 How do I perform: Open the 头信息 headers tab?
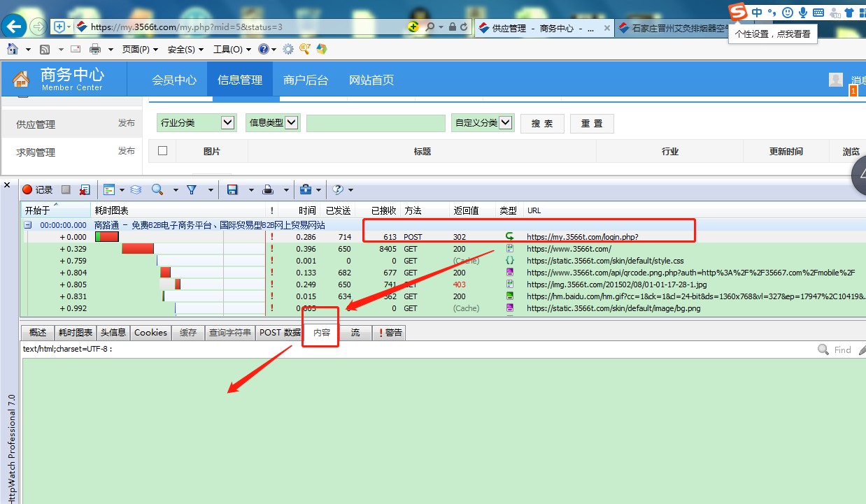(x=113, y=333)
